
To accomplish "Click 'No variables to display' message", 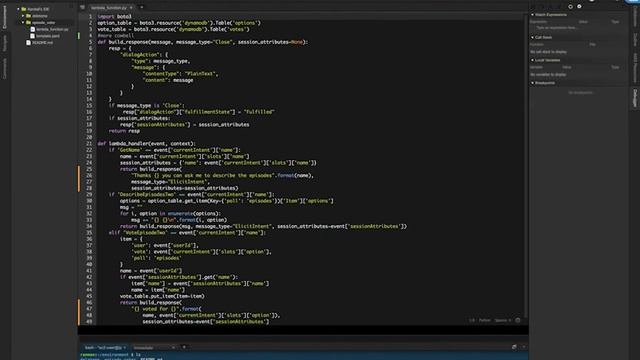I will point(548,75).
